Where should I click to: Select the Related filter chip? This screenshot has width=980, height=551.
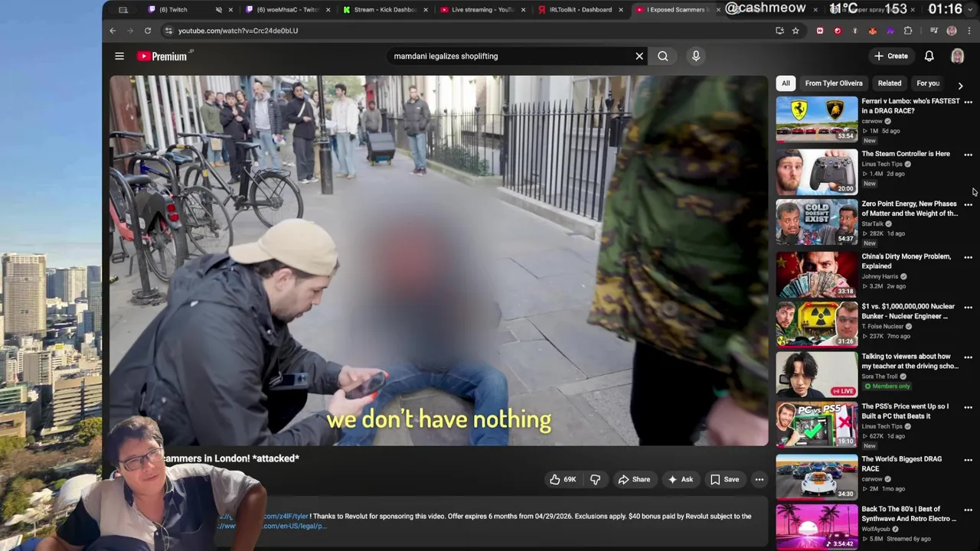coord(890,83)
